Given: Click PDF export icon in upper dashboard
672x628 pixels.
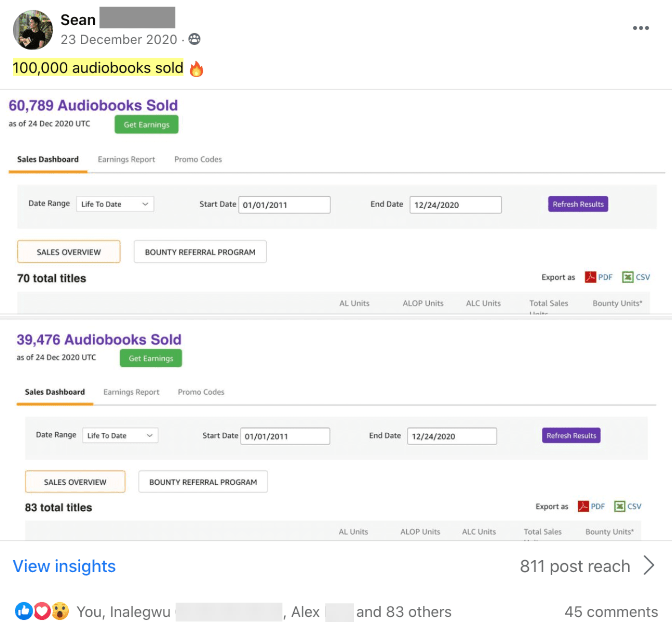Looking at the screenshot, I should [x=590, y=277].
